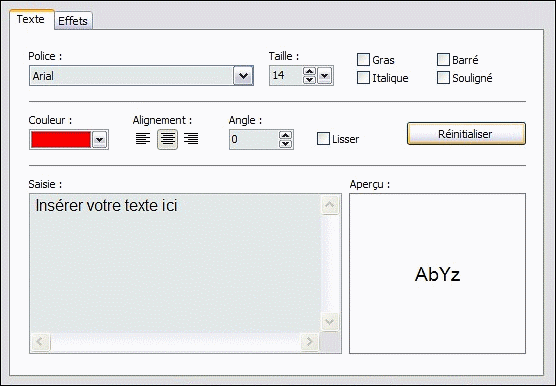The height and width of the screenshot is (386, 556).
Task: Open the Couleur color dropdown arrow
Action: click(x=100, y=140)
